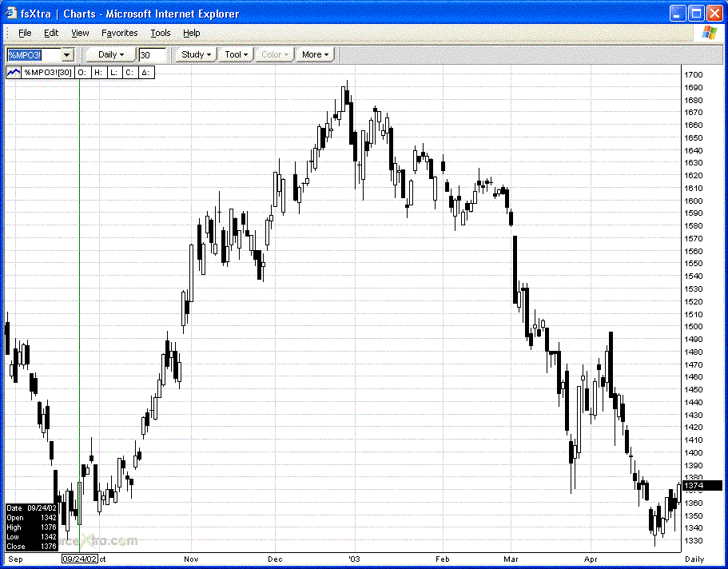Open the Favorites menu
This screenshot has height=569, width=728.
point(120,33)
